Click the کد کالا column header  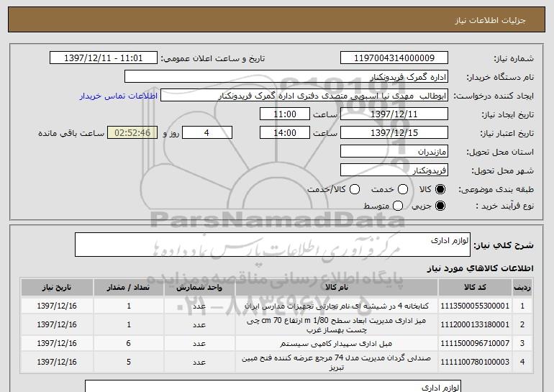(475, 288)
